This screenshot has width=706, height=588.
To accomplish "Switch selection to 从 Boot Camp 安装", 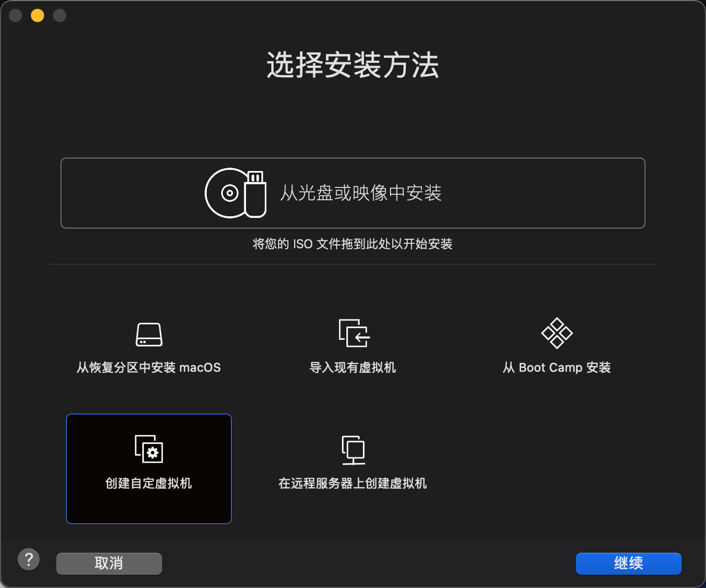I will [x=557, y=348].
